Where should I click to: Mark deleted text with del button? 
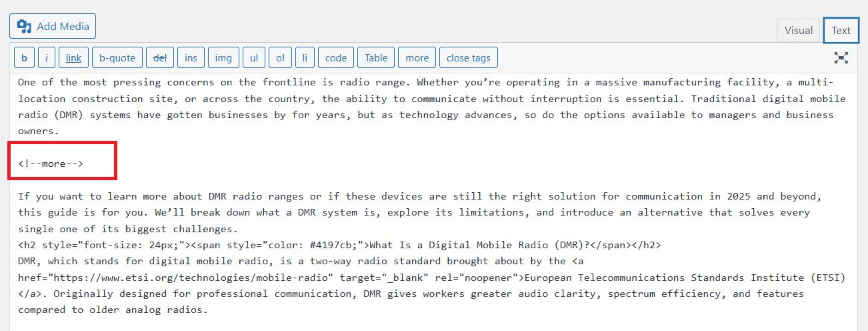coord(160,58)
